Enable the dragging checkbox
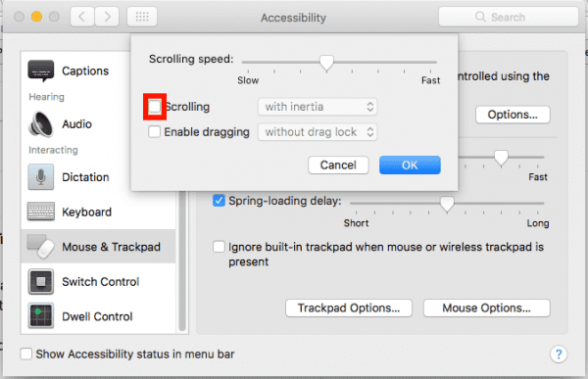Image resolution: width=588 pixels, height=379 pixels. coord(155,131)
